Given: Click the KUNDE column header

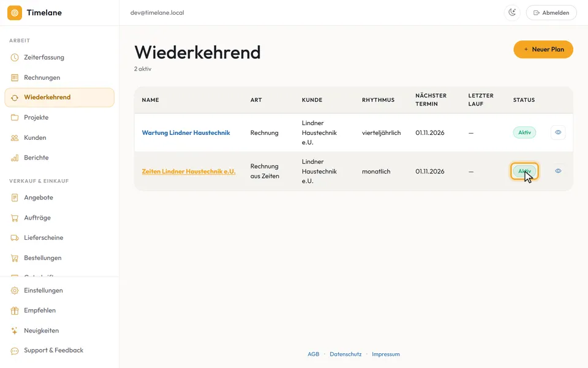Looking at the screenshot, I should 312,100.
